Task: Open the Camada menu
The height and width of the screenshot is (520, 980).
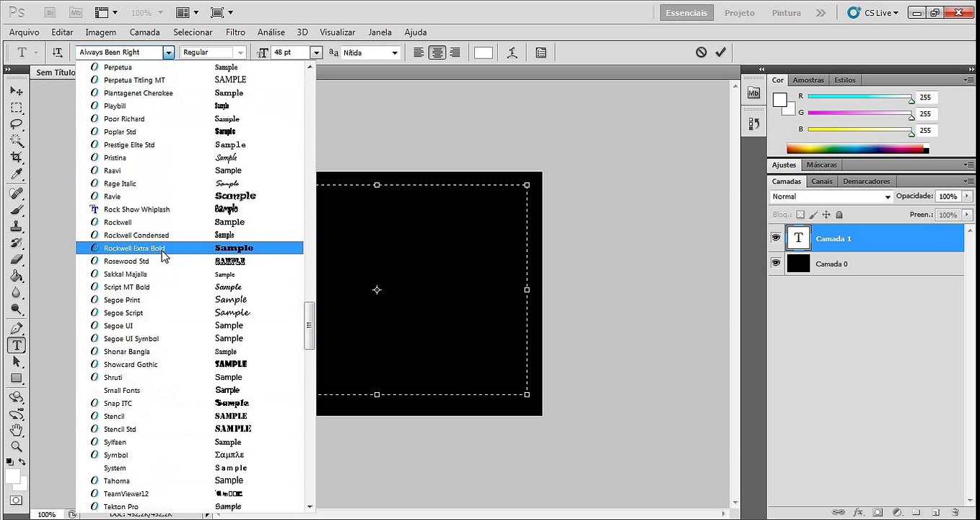Action: pyautogui.click(x=144, y=32)
